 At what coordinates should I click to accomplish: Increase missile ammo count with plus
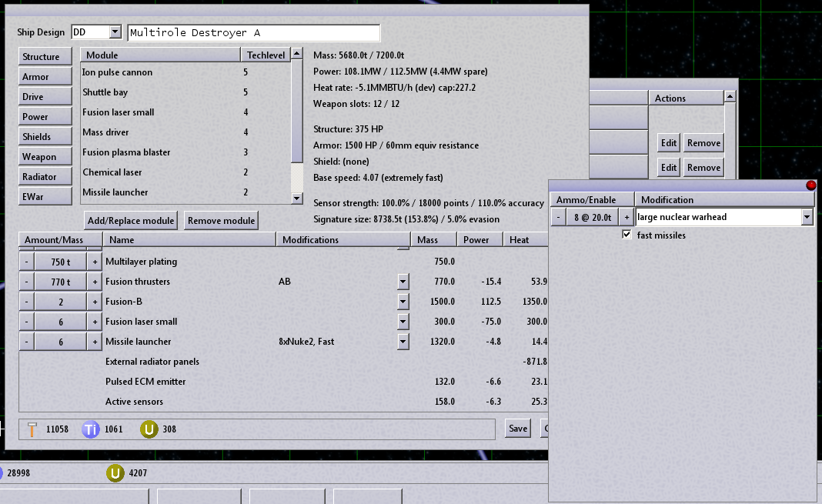click(627, 218)
